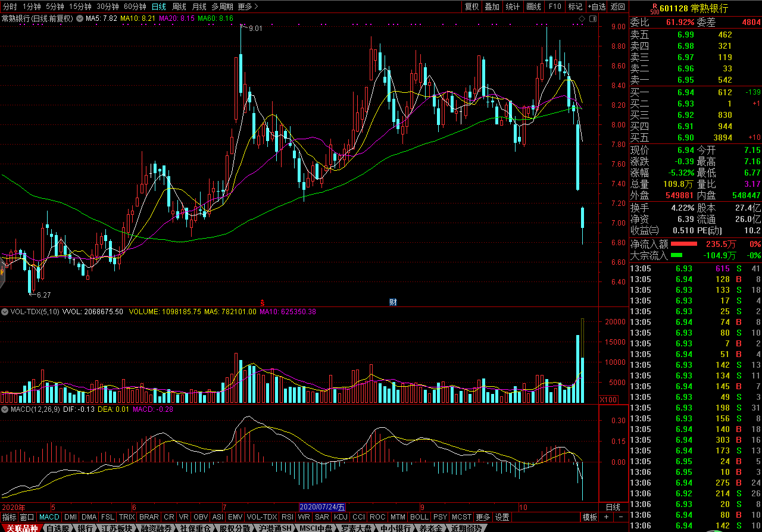
Task: Select the TRIX indicator
Action: (x=126, y=517)
